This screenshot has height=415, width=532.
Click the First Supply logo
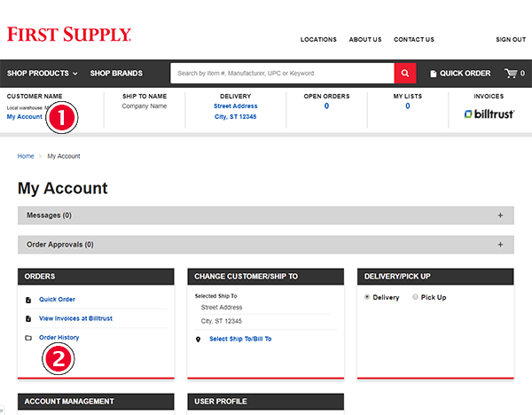(69, 35)
